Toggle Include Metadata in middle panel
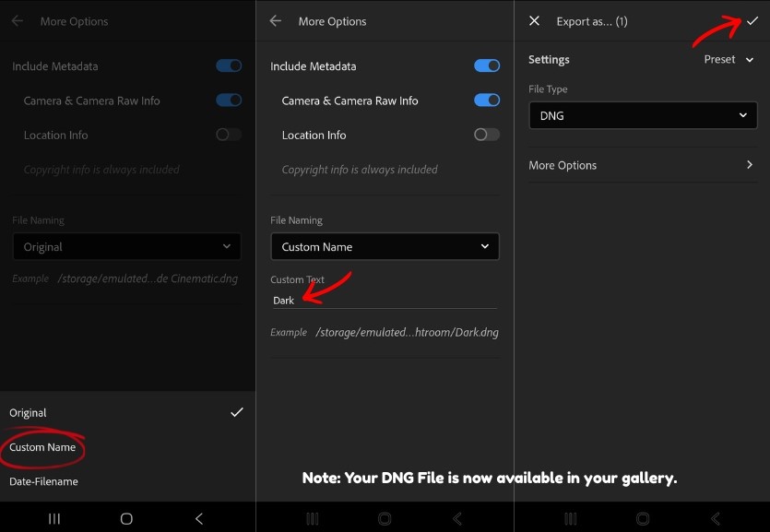This screenshot has height=532, width=770. pos(487,65)
